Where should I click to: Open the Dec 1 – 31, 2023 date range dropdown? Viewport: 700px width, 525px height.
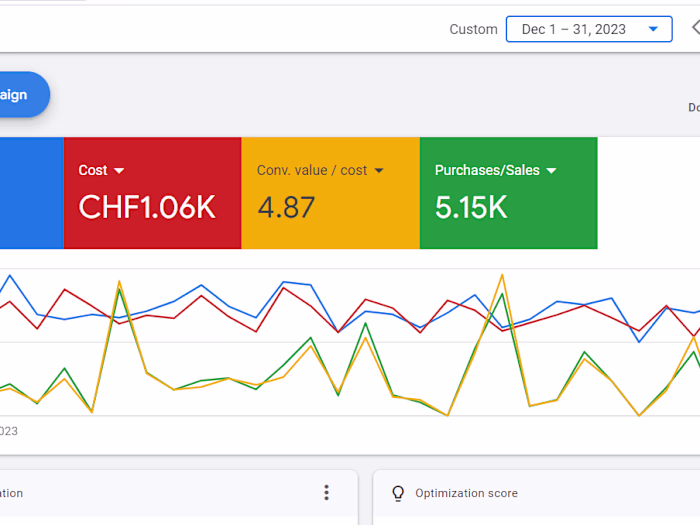point(589,29)
